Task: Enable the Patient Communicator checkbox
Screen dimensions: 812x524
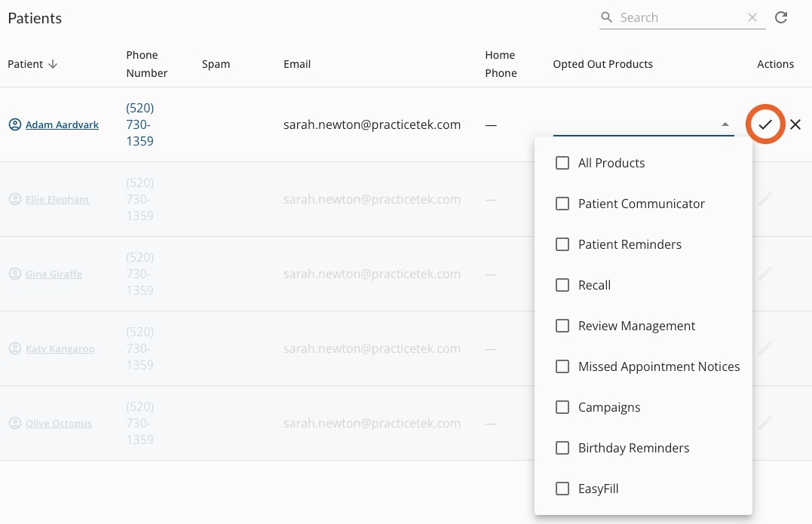Action: tap(562, 204)
